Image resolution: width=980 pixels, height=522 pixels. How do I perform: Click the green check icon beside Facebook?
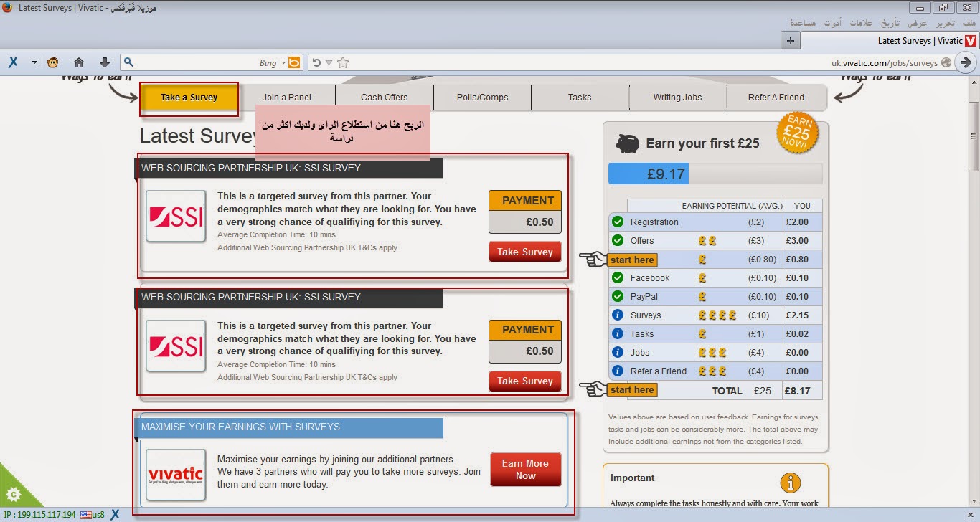pos(617,278)
